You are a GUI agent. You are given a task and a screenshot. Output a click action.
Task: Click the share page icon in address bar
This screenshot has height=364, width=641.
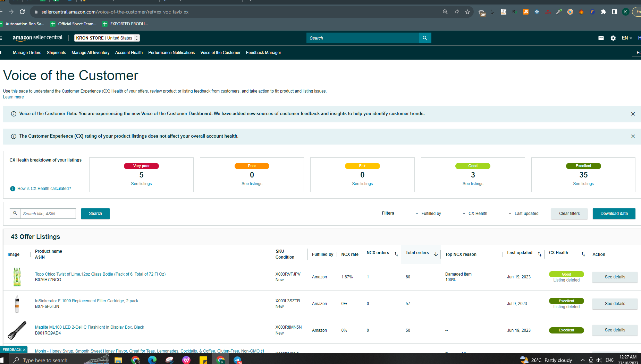coord(456,12)
